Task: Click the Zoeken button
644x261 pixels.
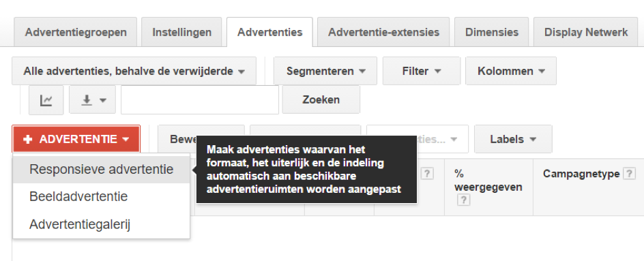Action: click(321, 99)
